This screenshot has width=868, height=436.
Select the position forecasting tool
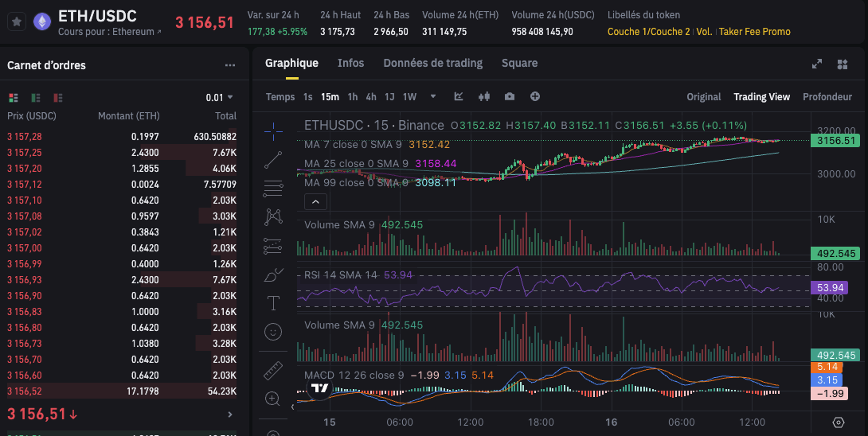click(273, 246)
